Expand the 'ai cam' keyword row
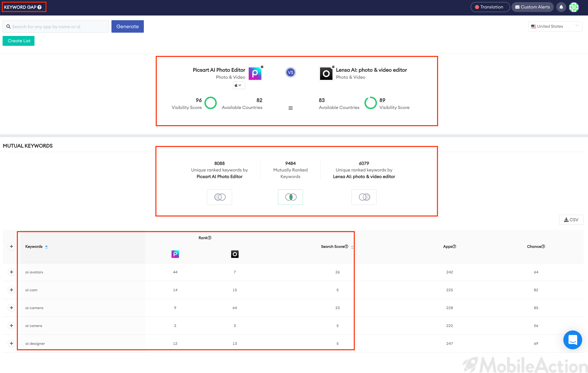The height and width of the screenshot is (373, 588). 11,290
